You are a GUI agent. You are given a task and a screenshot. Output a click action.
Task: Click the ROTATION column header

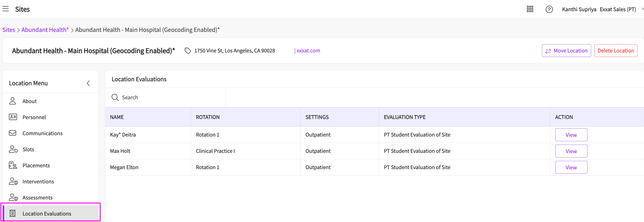(245, 117)
